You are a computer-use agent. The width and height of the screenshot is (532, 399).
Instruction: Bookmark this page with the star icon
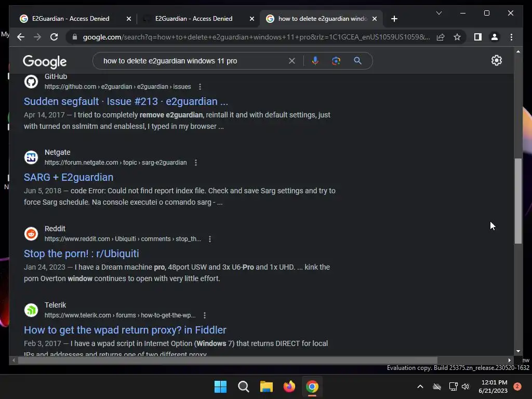click(x=457, y=37)
